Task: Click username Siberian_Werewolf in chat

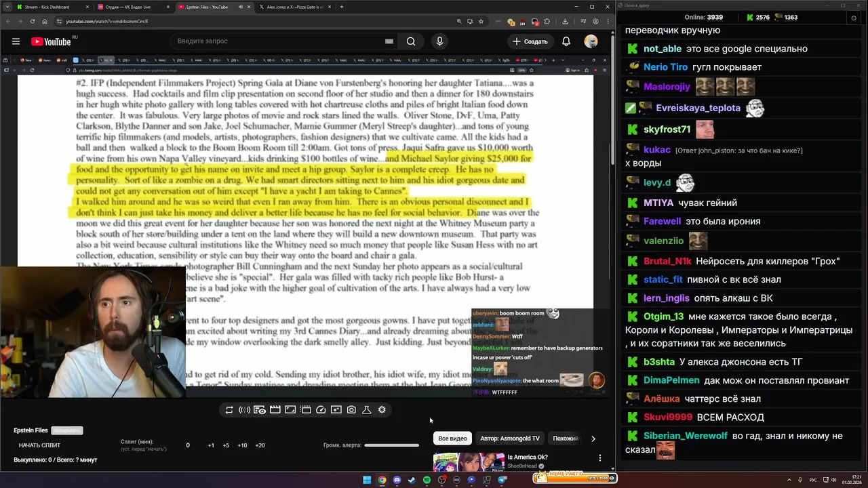Action: pos(685,436)
